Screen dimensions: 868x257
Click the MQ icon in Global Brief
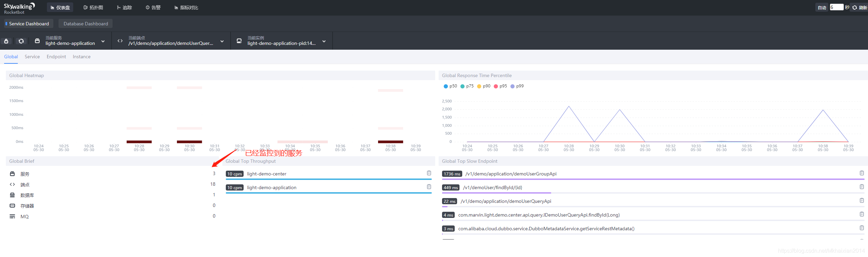12,216
